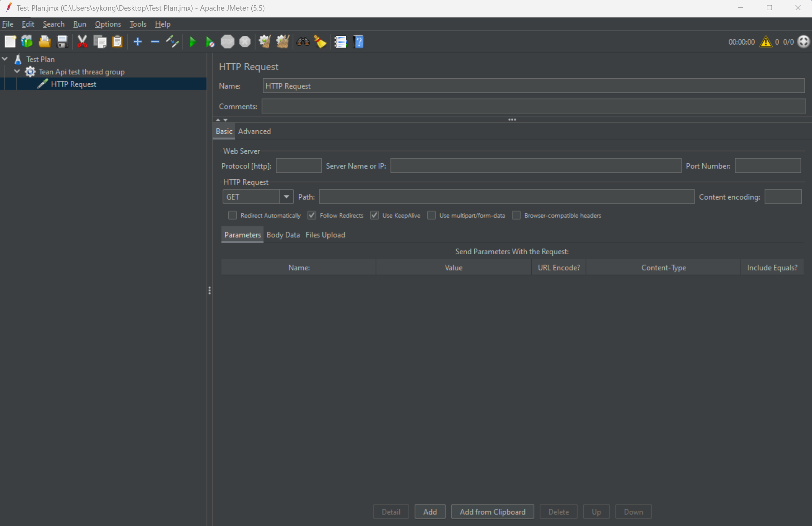Open Search with binoculars icon
The width and height of the screenshot is (812, 526).
[303, 42]
